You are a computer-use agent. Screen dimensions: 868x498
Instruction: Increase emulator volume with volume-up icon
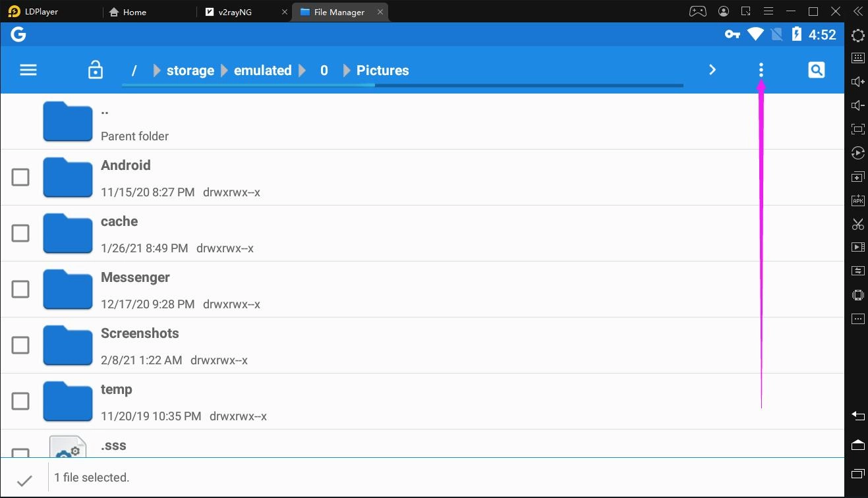(857, 81)
